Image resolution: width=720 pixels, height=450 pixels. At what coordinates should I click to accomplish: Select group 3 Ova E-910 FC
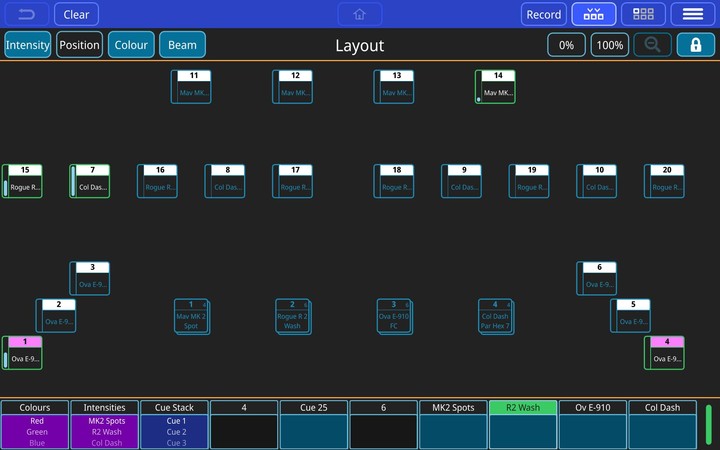(x=394, y=316)
